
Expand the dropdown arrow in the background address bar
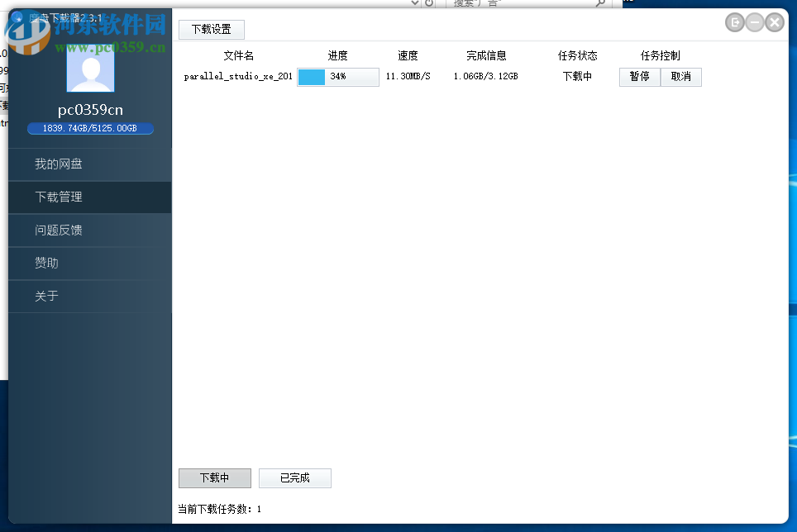pos(415,3)
